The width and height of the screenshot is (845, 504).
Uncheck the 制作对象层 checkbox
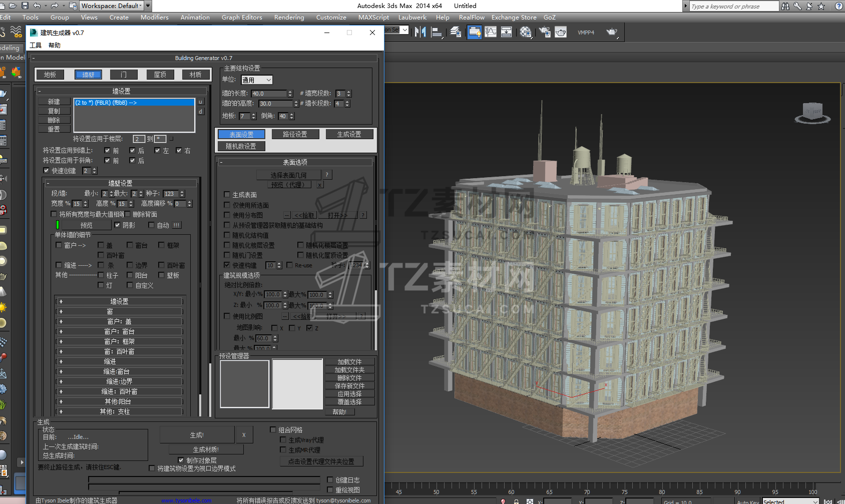coord(181,460)
